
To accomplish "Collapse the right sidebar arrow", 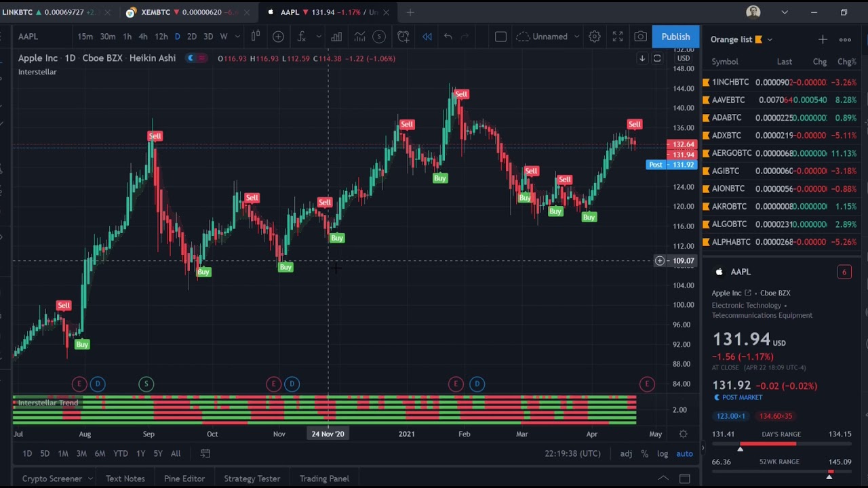I will point(703,447).
